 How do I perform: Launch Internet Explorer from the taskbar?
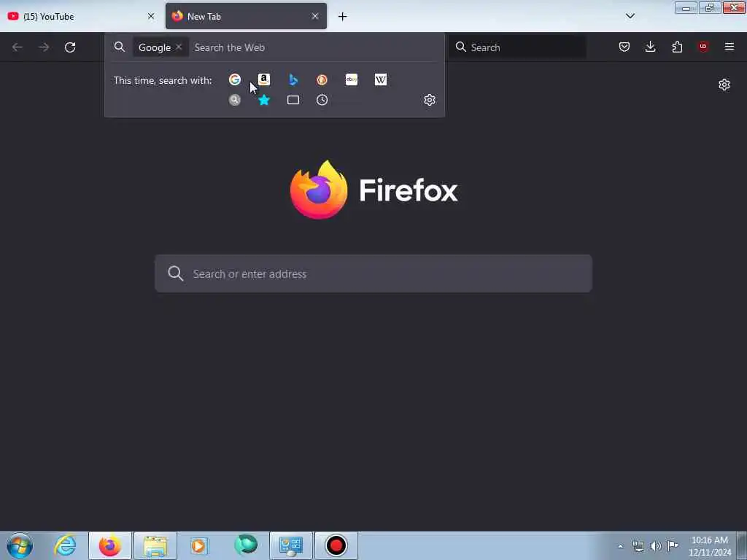point(65,545)
